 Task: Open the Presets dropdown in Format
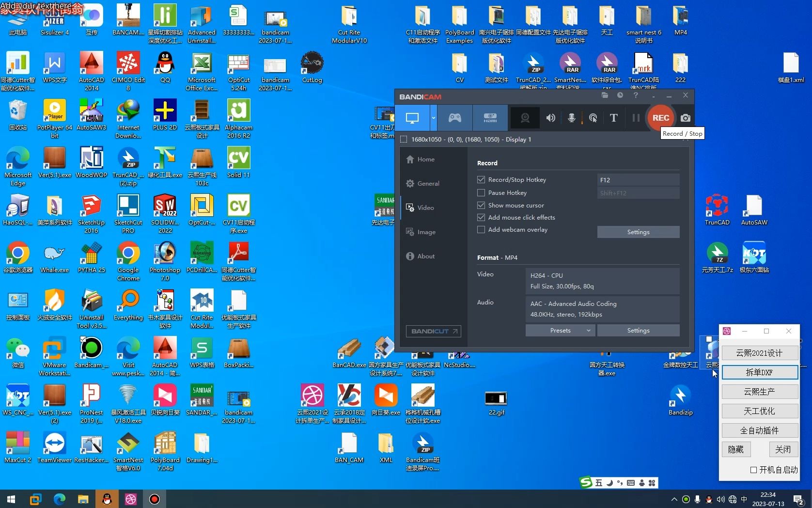click(x=560, y=331)
